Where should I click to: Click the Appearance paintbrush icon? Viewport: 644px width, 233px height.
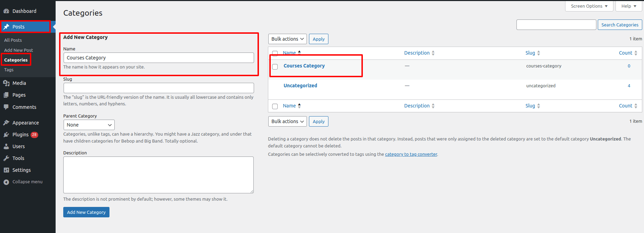coord(6,123)
